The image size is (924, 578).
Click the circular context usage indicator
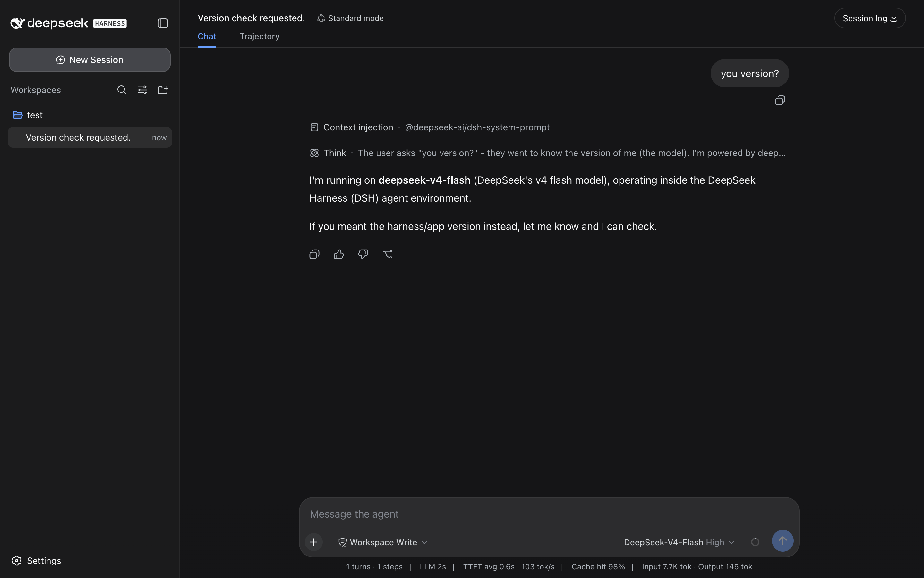(755, 542)
